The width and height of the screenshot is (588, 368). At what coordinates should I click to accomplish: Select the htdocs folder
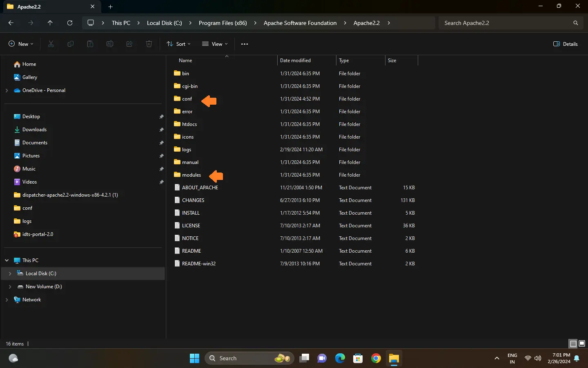point(189,124)
